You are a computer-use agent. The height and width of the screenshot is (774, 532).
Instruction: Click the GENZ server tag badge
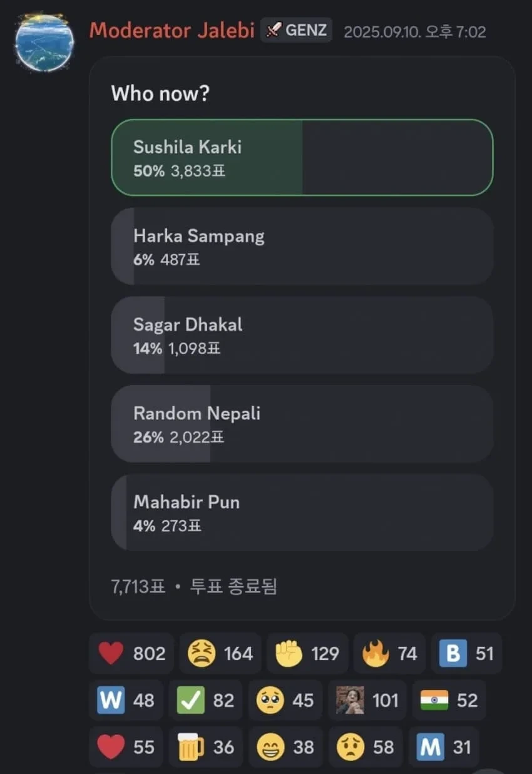(x=296, y=30)
